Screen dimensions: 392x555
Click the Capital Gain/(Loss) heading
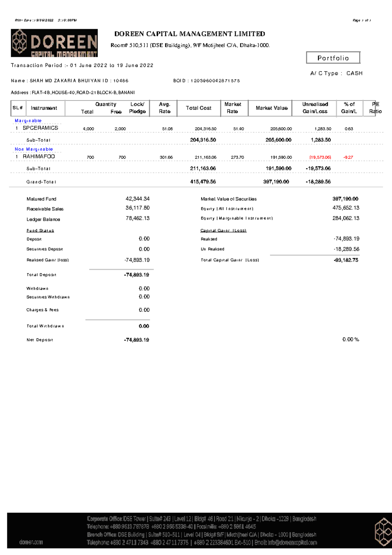[223, 231]
